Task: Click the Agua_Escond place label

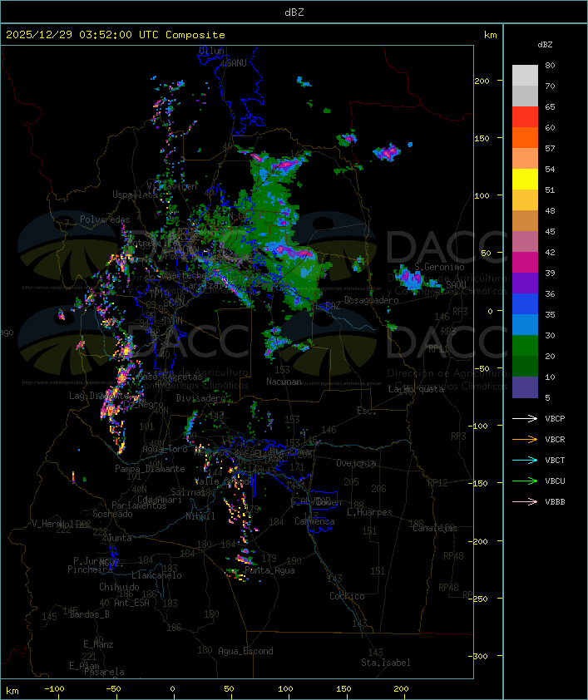Action: coord(245,651)
